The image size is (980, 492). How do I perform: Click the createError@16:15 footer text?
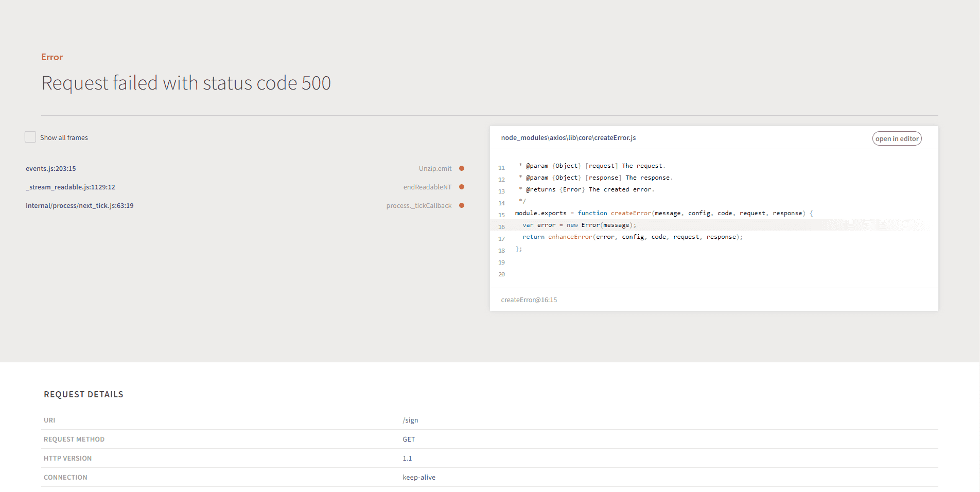tap(529, 300)
